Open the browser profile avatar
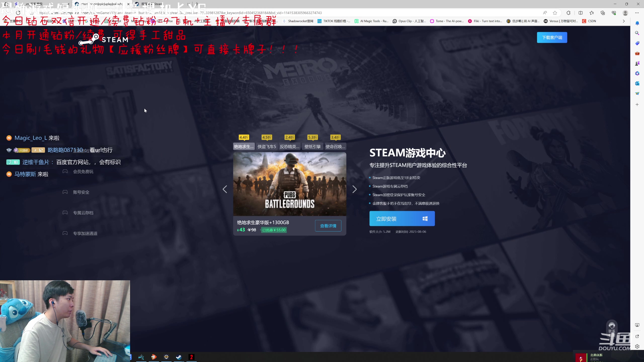The width and height of the screenshot is (644, 362). 626,13
